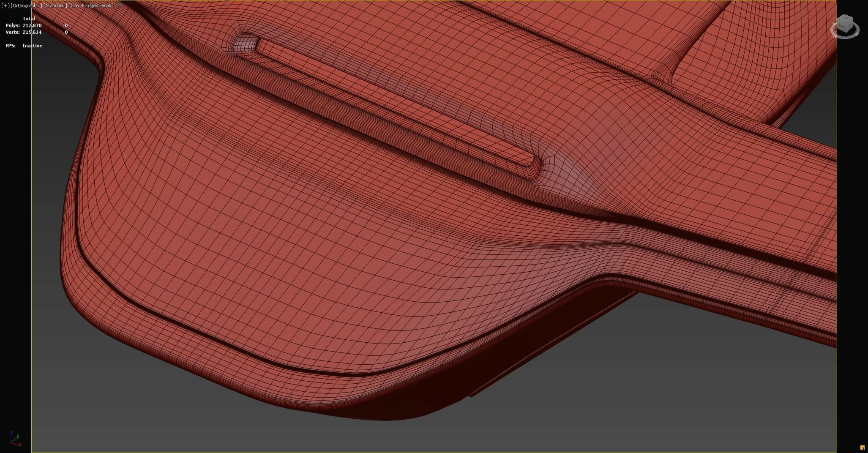Image resolution: width=868 pixels, height=453 pixels.
Task: Open the Standard lighting and shadows menu
Action: tap(55, 5)
